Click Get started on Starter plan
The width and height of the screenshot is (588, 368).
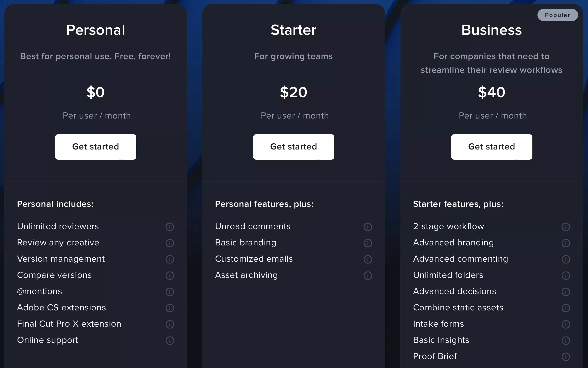pyautogui.click(x=293, y=147)
